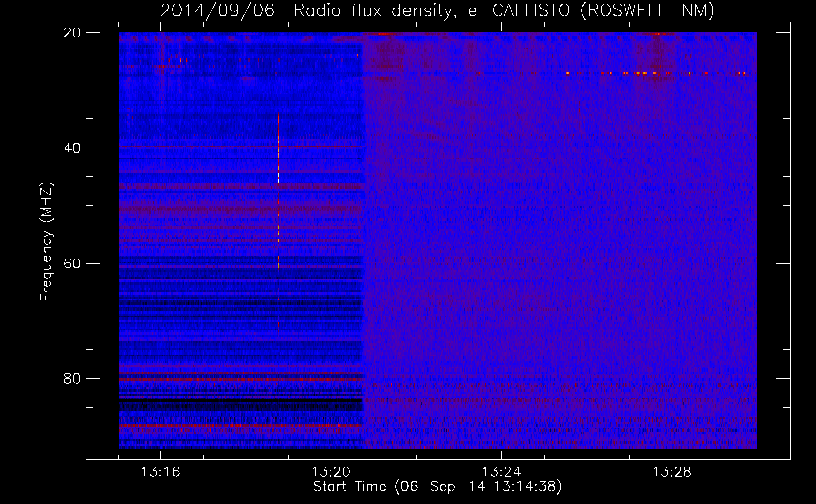Click the 13:16 time tick label
This screenshot has height=504, width=816.
coord(160,472)
